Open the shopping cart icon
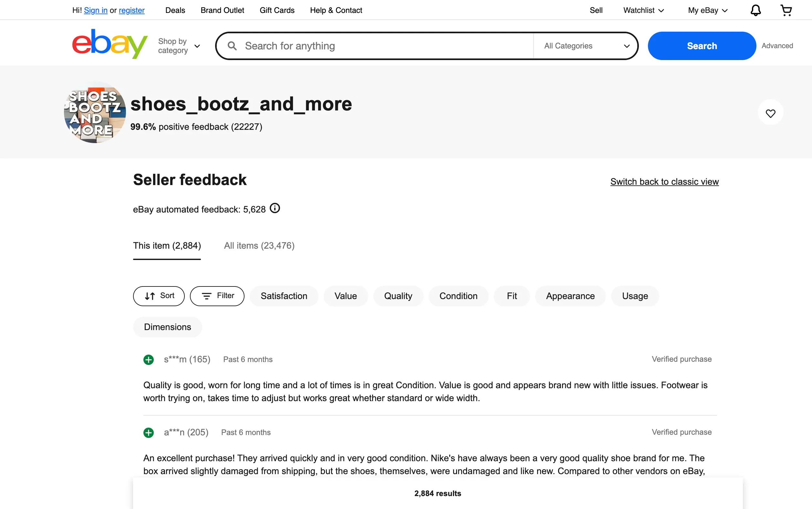Viewport: 812px width, 509px height. coord(786,10)
